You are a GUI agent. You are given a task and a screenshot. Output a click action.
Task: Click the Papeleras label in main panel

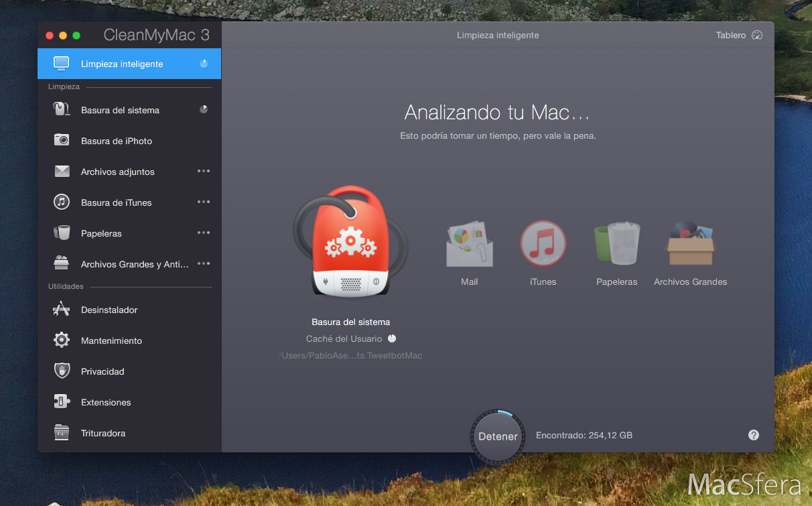click(616, 282)
